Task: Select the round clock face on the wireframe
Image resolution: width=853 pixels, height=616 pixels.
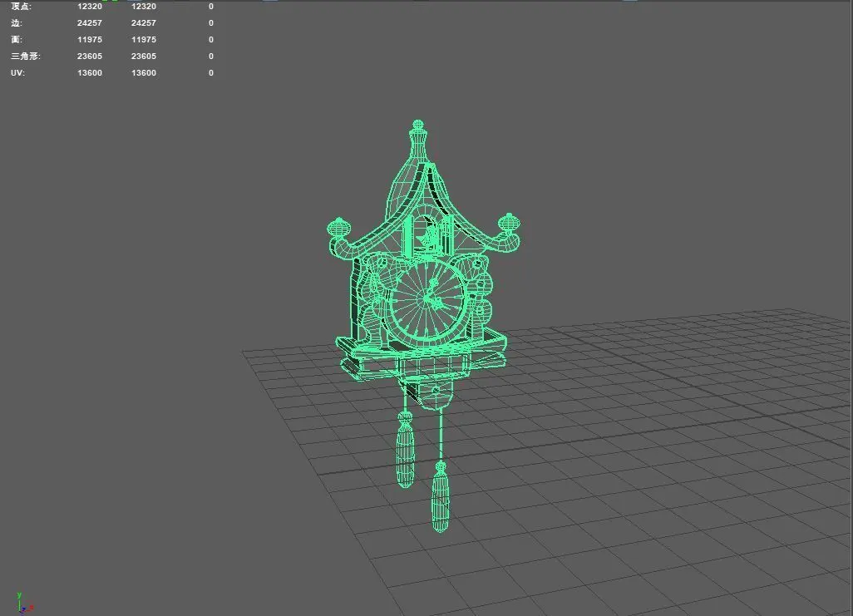Action: tap(427, 301)
